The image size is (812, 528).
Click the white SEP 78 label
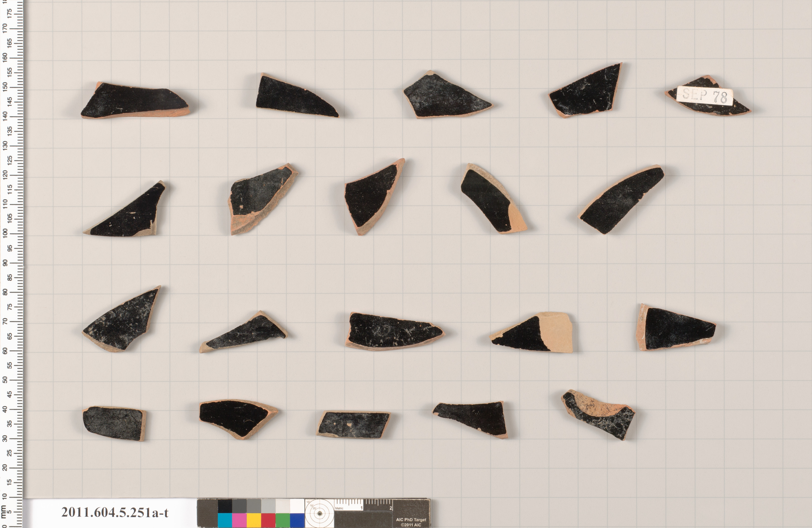705,96
